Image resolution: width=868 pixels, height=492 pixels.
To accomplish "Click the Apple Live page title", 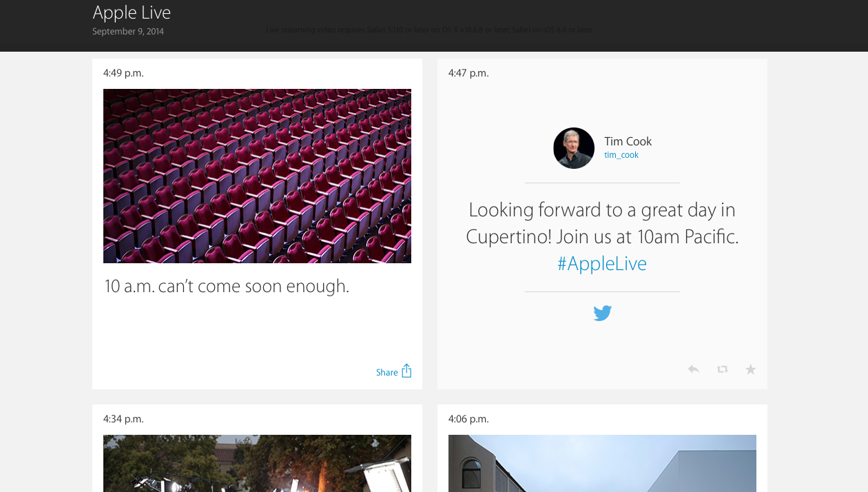I will (132, 12).
